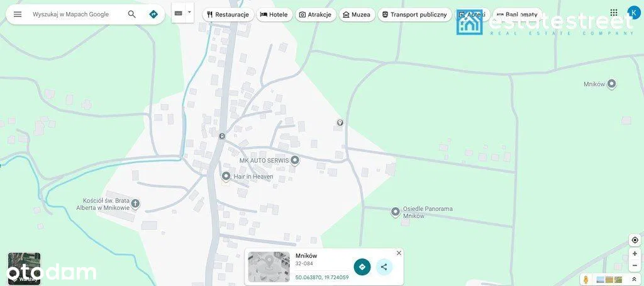Viewport: 644px width, 286px height.
Task: Zoom in with the plus button
Action: click(635, 253)
